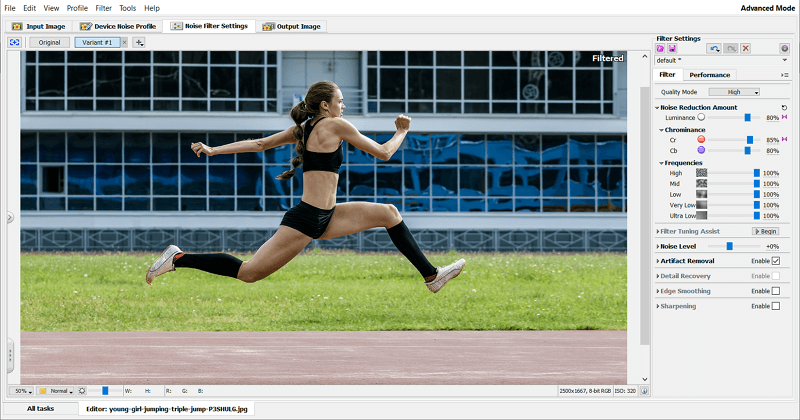This screenshot has width=800, height=420.
Task: Switch to the Device Noise Profile tab
Action: 118,26
